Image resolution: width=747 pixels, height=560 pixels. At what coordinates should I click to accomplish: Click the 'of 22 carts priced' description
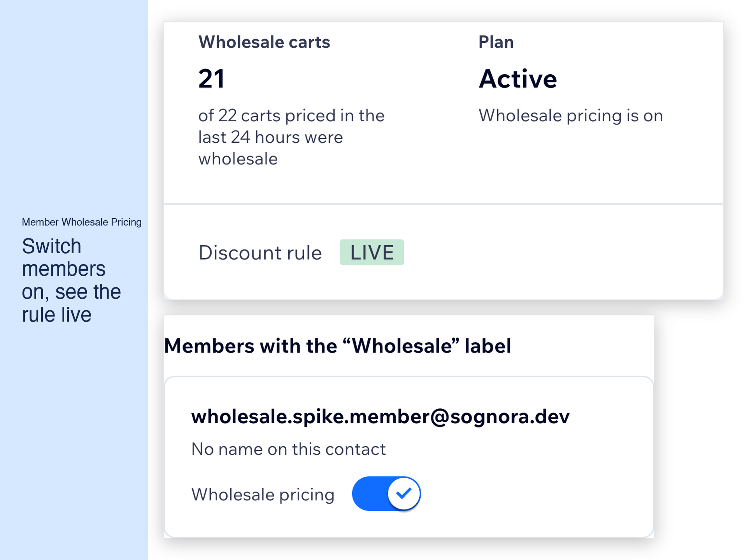point(291,137)
